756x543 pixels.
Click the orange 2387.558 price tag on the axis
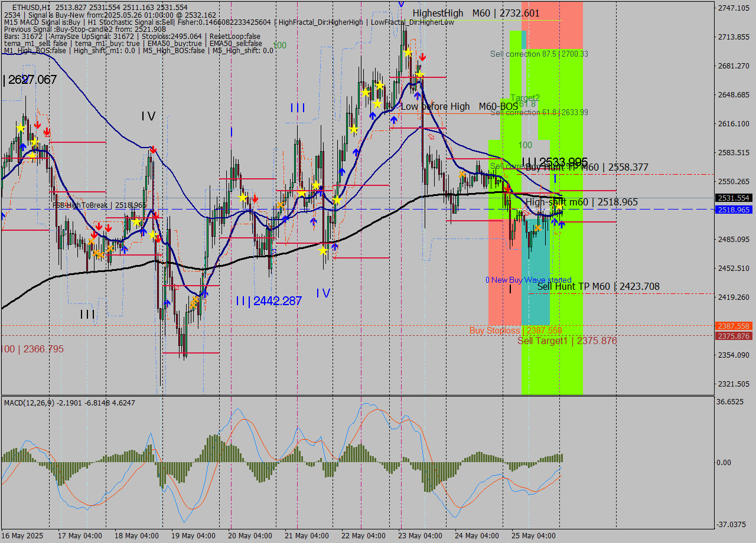733,326
